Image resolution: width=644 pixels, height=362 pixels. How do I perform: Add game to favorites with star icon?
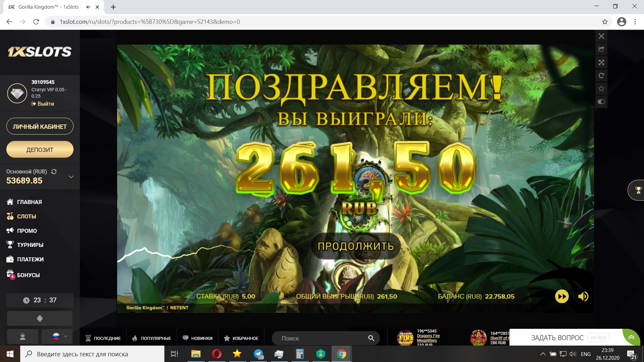point(601,89)
